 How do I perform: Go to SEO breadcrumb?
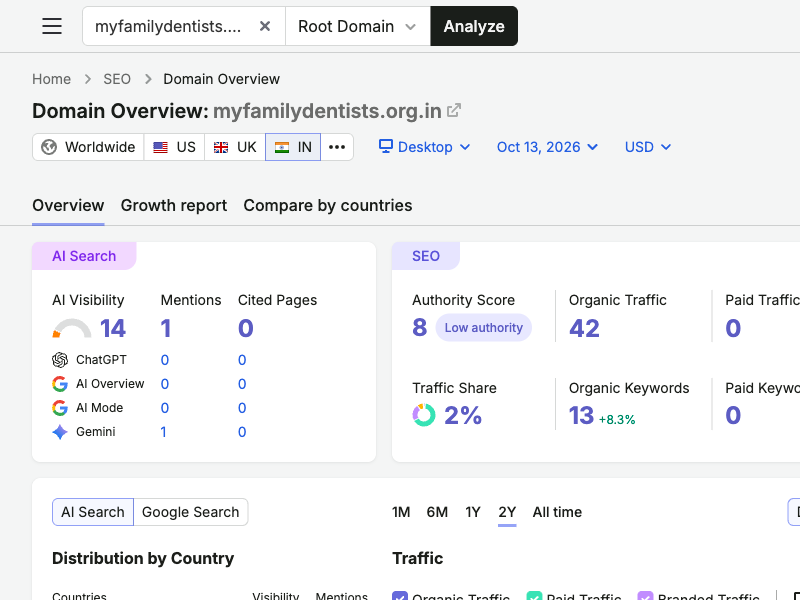117,79
